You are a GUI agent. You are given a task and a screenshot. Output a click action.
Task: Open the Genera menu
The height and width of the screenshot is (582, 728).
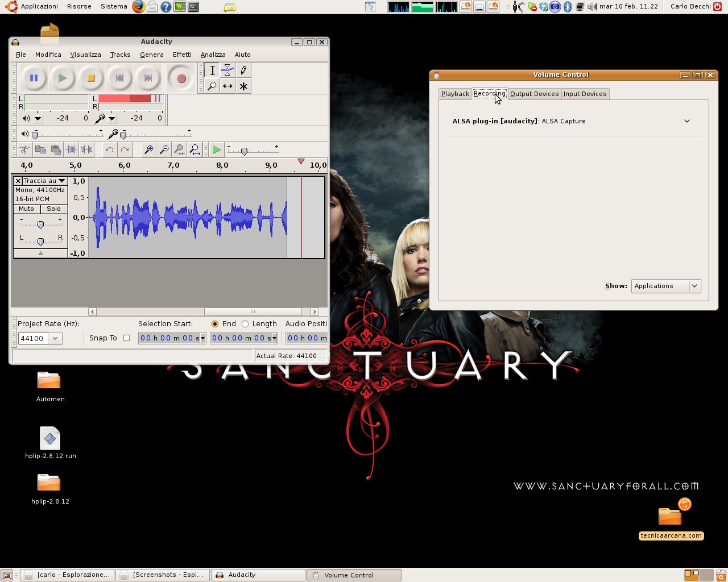(x=152, y=55)
